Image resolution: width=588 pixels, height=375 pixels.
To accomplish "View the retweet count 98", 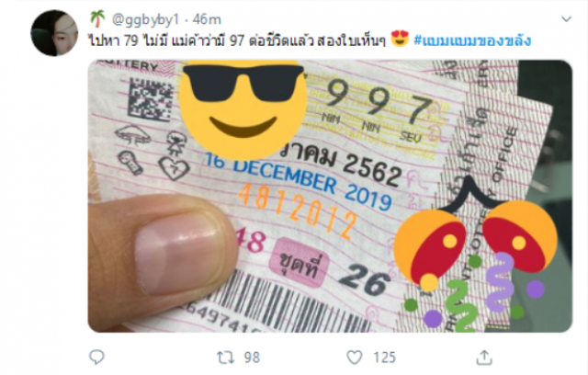I will click(252, 358).
